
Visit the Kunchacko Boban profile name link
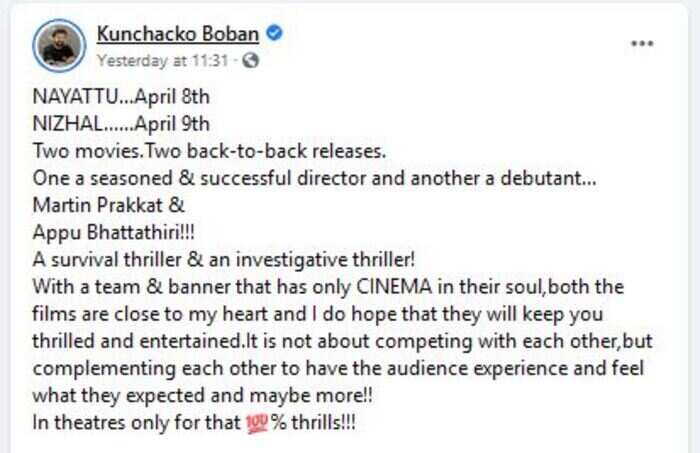pyautogui.click(x=178, y=34)
